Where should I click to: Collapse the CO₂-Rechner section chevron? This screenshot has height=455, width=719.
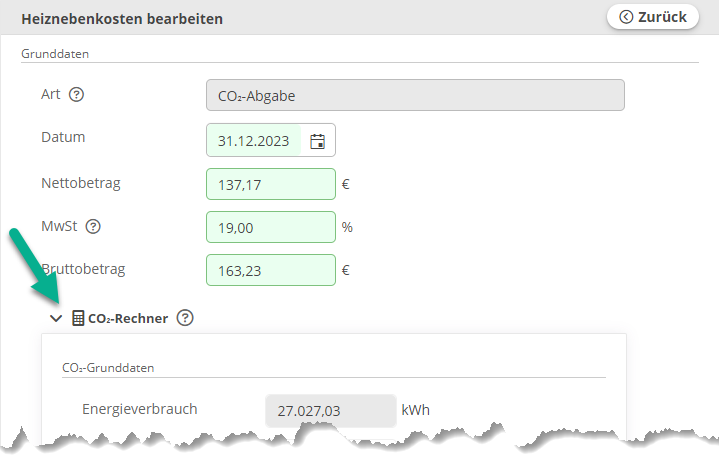(56, 318)
